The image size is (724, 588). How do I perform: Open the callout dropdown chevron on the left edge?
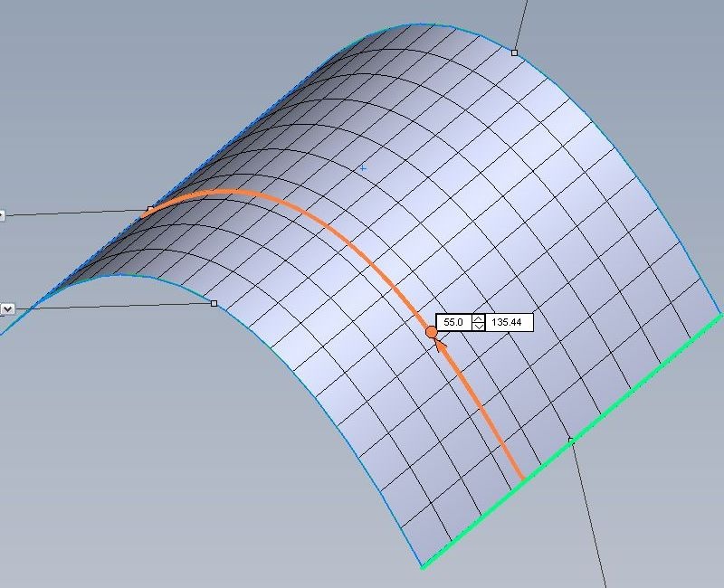8,308
